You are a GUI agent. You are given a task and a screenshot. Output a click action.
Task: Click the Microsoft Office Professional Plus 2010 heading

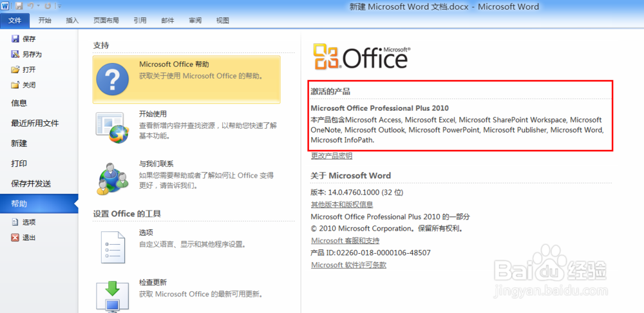pos(380,108)
